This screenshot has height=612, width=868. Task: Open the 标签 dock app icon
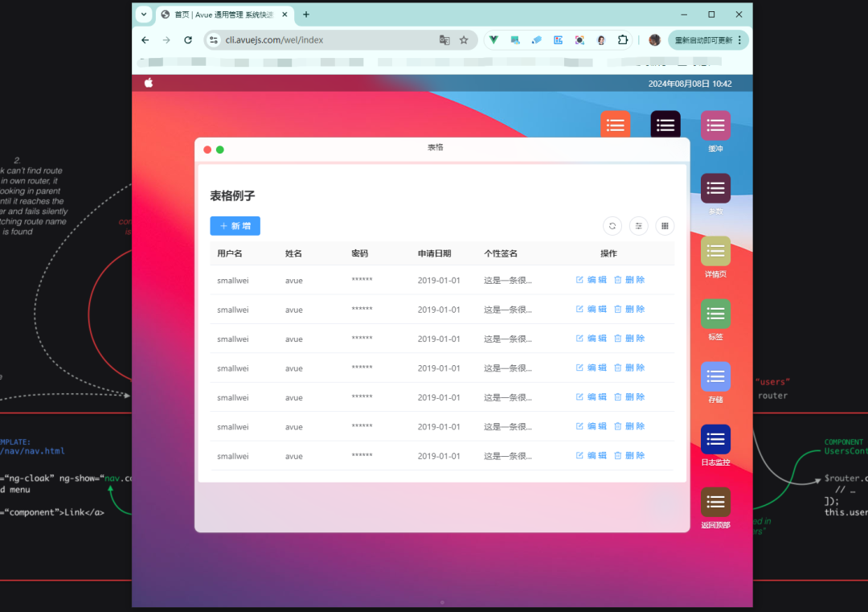[x=715, y=314]
